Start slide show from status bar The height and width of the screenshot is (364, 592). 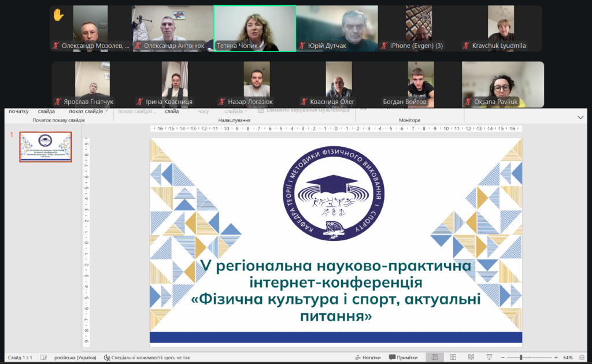tap(489, 358)
